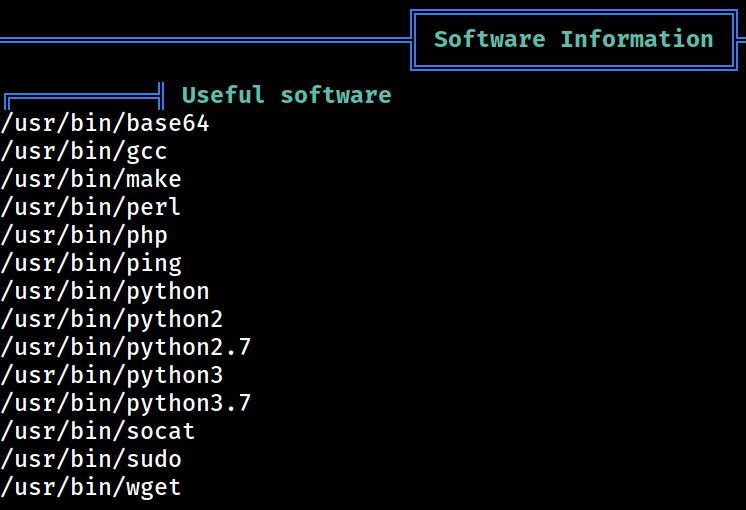Click the /usr/bin/socat path
The image size is (746, 510).
coord(98,432)
